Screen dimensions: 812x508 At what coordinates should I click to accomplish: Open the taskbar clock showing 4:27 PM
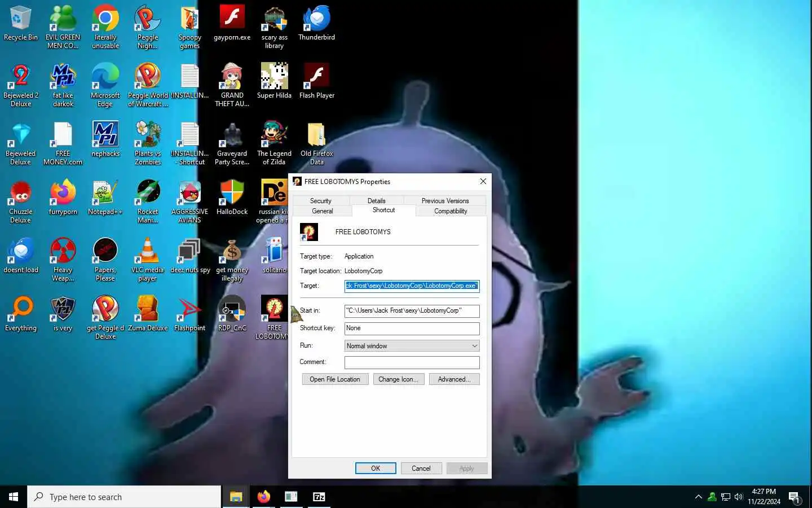click(x=764, y=497)
